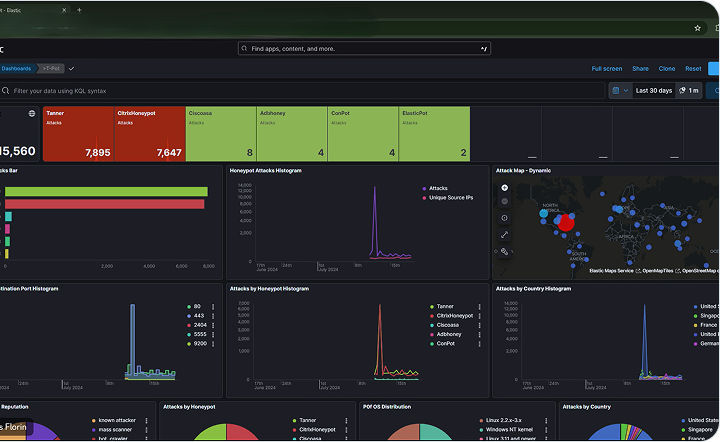Screen dimensions: 720x442
Task: Open the Share menu
Action: coord(640,68)
